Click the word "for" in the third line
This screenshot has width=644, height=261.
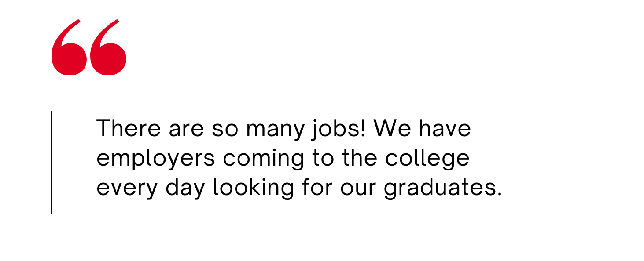point(316,187)
